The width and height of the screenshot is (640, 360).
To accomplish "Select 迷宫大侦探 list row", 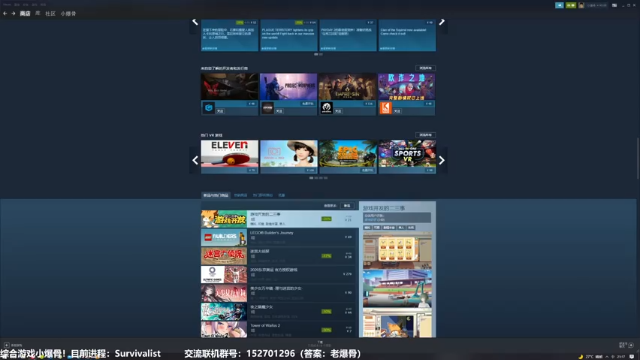I will [x=278, y=256].
